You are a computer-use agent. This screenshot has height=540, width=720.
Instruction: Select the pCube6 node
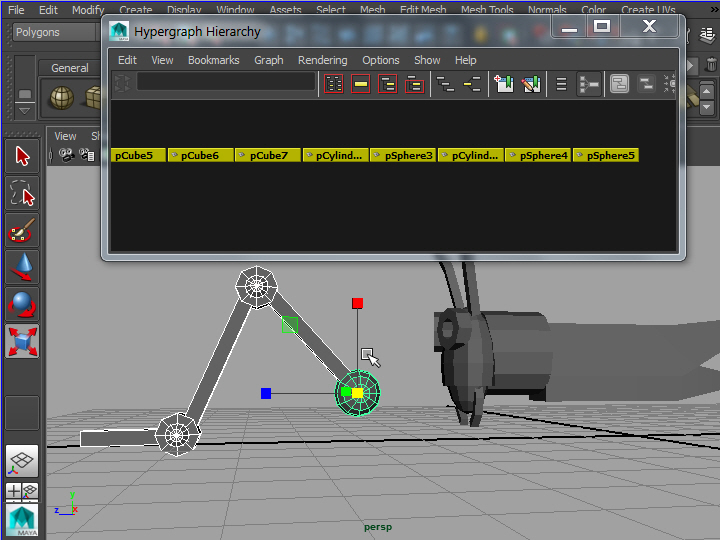(x=200, y=155)
